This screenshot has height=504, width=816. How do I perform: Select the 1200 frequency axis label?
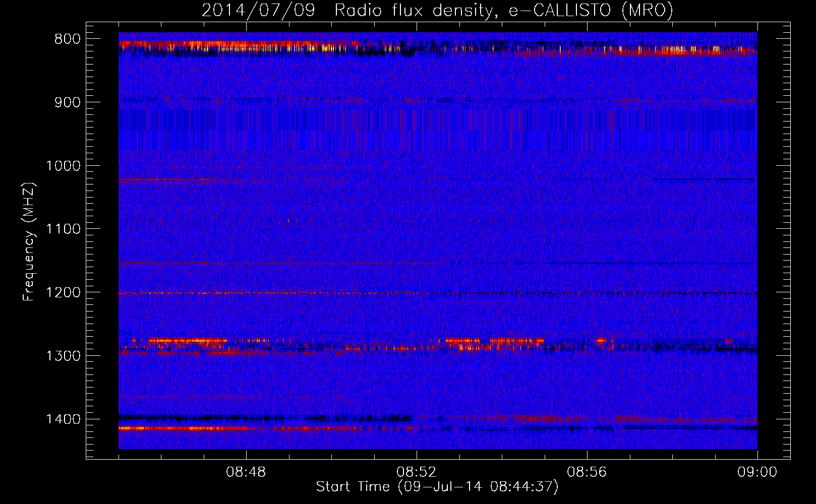point(63,292)
